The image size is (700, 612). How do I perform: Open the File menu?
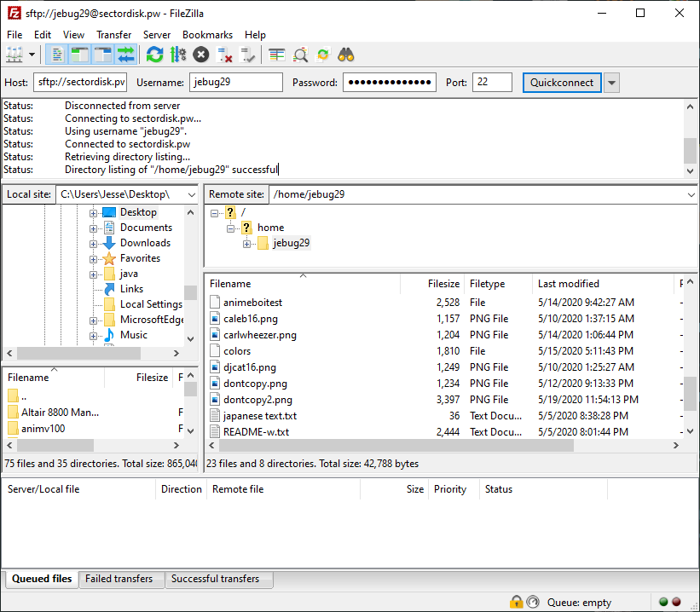14,35
